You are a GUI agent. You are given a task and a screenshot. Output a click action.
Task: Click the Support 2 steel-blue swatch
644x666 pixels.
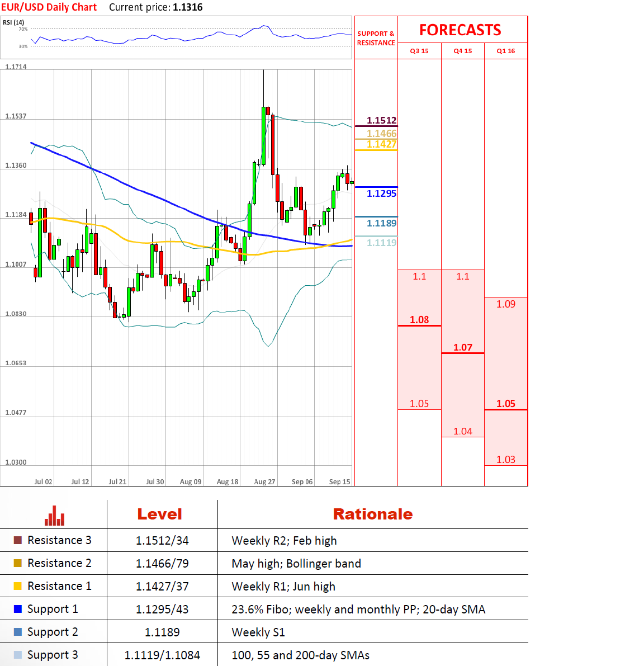click(x=18, y=632)
